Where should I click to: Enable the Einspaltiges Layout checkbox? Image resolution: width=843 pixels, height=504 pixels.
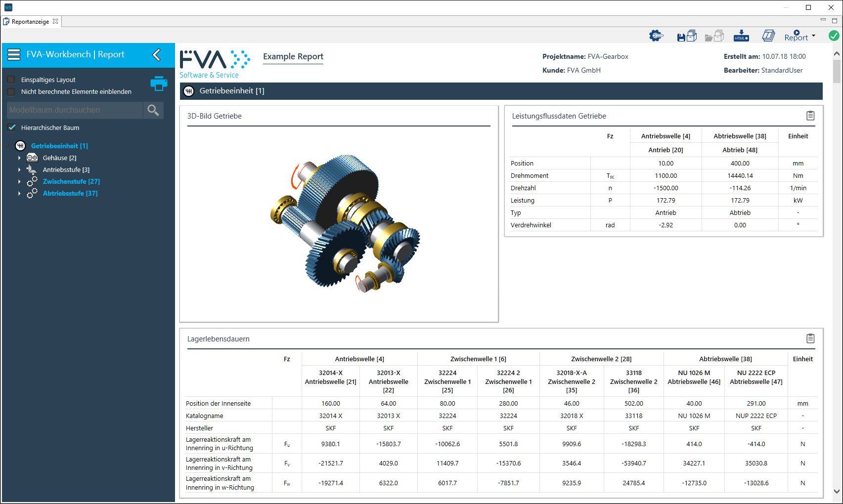(11, 80)
